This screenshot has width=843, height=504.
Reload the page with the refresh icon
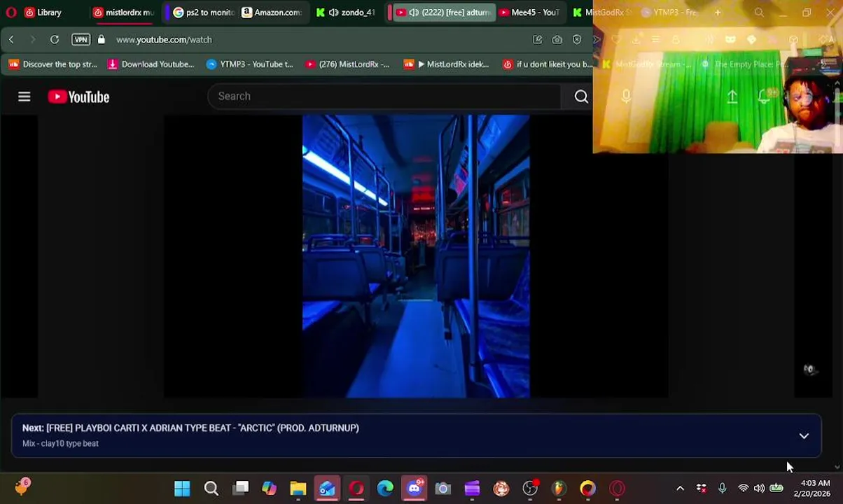55,40
